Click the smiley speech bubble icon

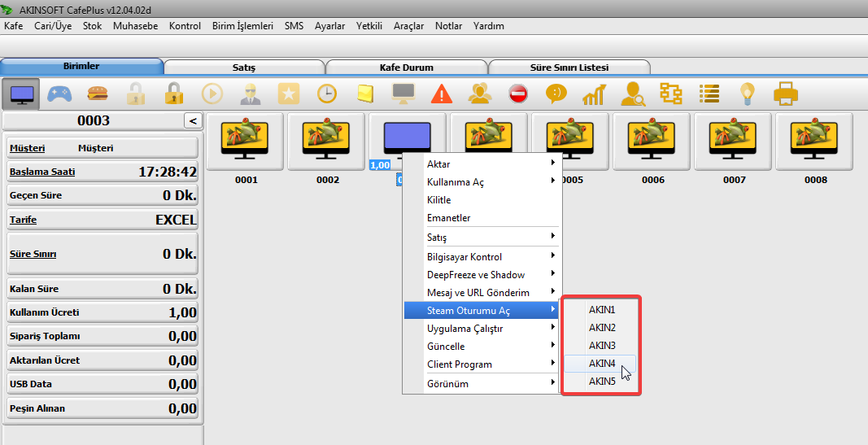click(x=556, y=94)
